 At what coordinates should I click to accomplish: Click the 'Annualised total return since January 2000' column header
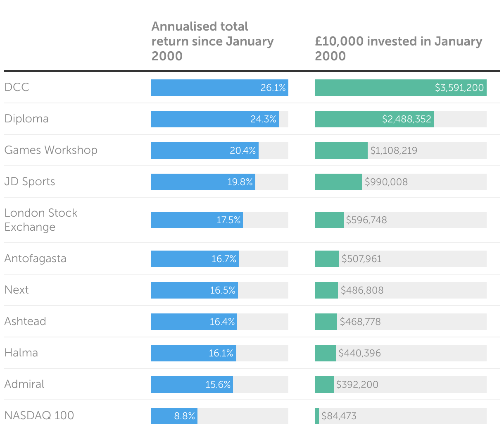[x=212, y=41]
